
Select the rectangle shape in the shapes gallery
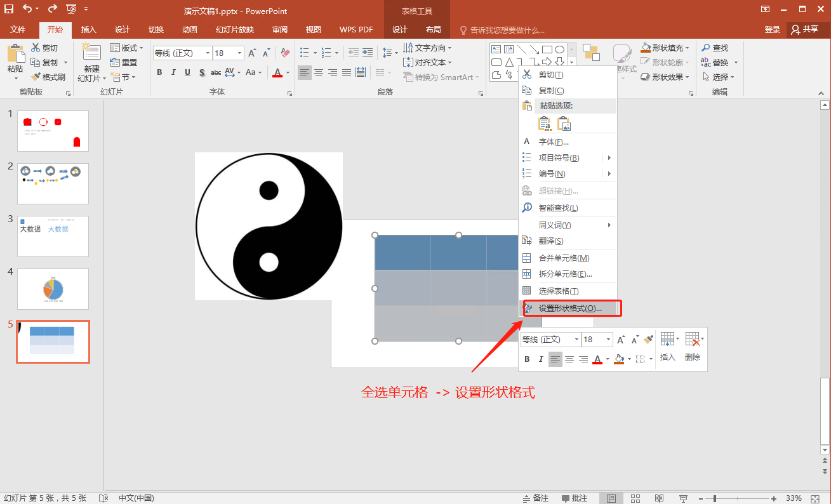point(547,49)
